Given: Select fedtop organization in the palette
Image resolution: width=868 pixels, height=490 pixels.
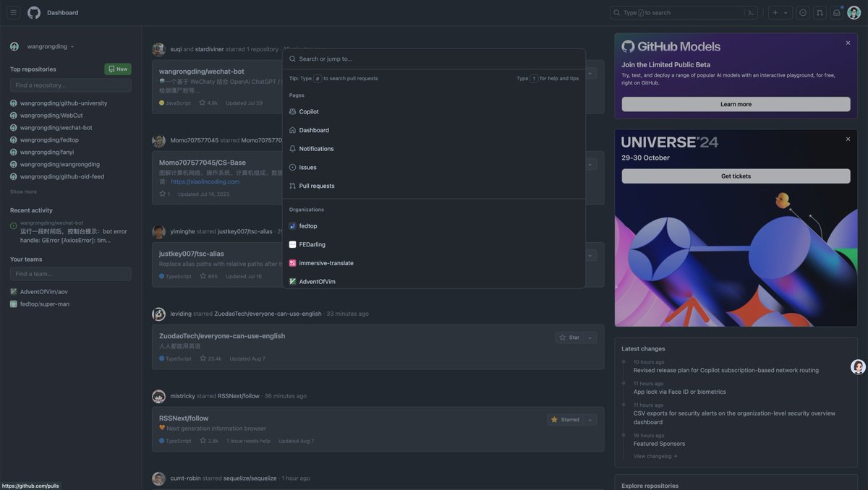Looking at the screenshot, I should [x=434, y=225].
